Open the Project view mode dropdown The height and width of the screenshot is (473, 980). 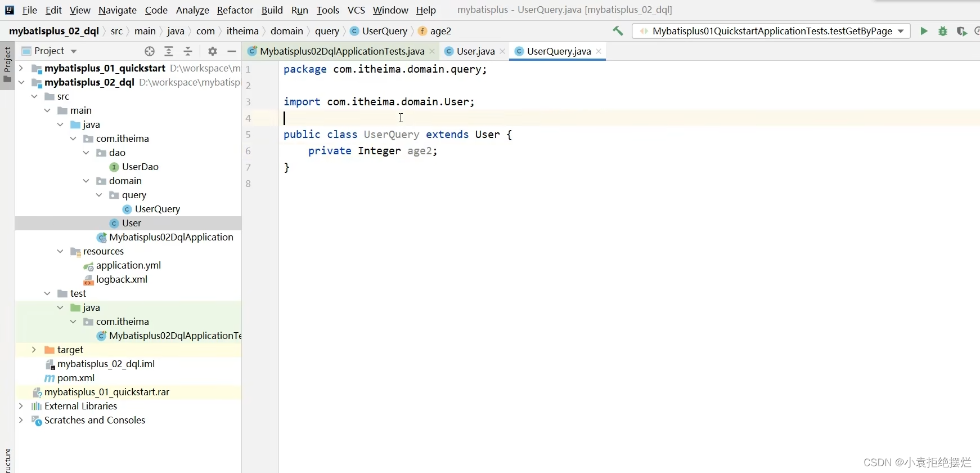click(x=74, y=51)
